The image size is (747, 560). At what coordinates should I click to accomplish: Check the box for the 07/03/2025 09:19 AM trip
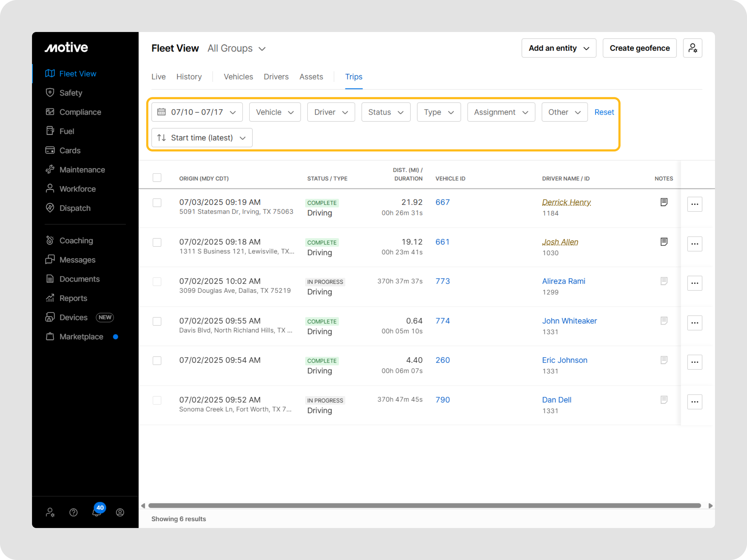(157, 202)
